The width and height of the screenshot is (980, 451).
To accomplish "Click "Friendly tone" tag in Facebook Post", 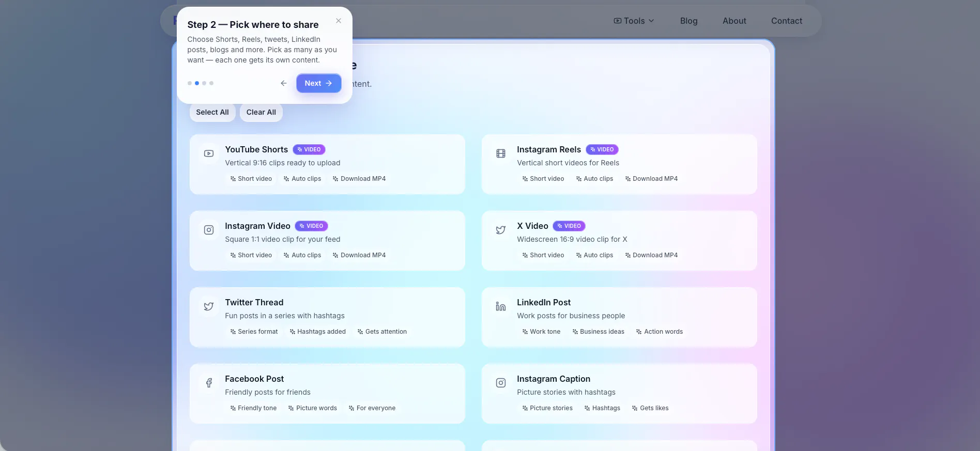I will tap(253, 408).
